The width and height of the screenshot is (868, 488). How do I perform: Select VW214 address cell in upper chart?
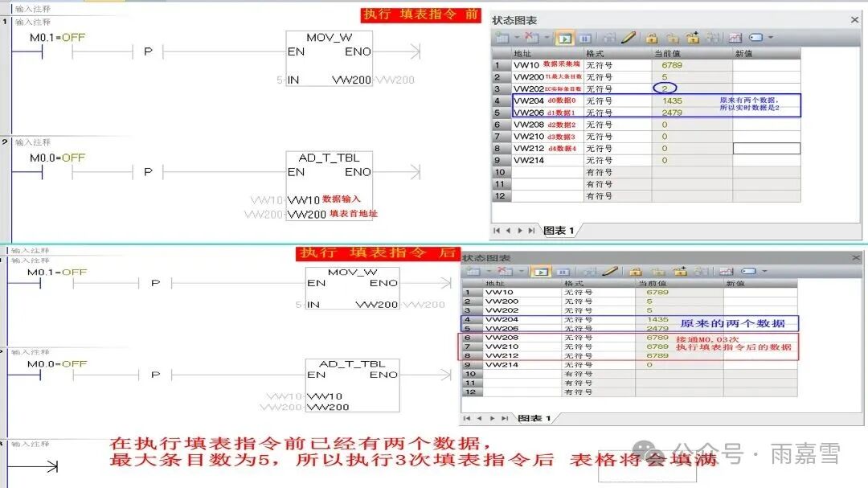pos(547,160)
